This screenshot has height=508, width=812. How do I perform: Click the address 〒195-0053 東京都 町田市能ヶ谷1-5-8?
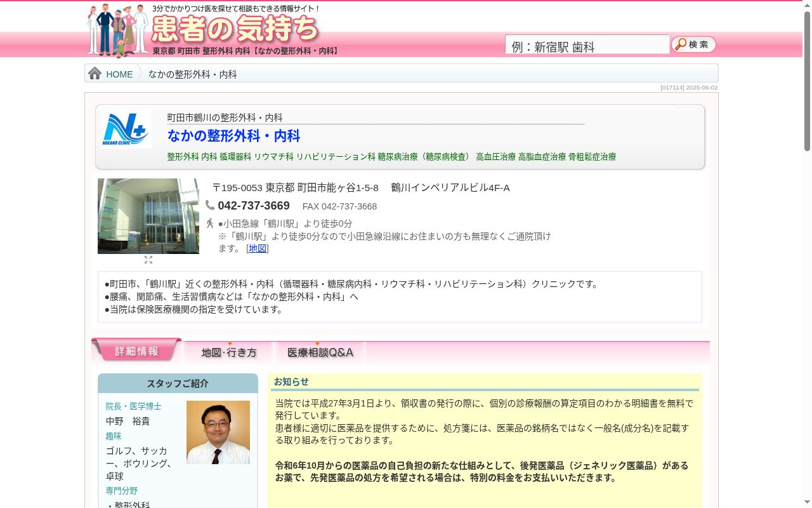pyautogui.click(x=296, y=187)
